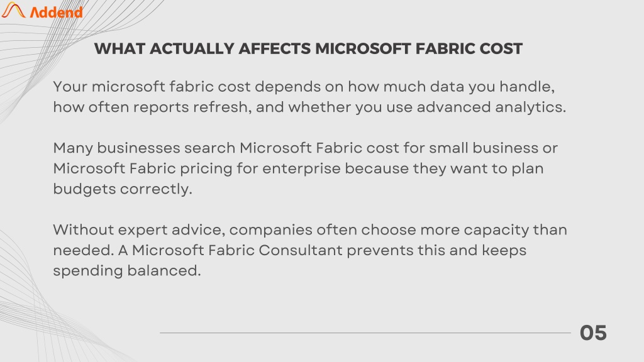Select the slide title about Microsoft Fabric cost
The height and width of the screenshot is (362, 644).
point(308,49)
